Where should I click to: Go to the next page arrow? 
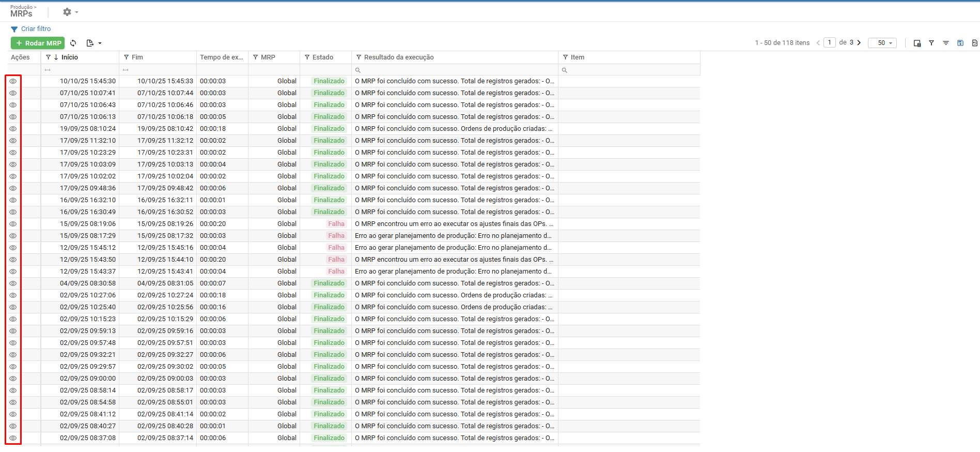(x=859, y=42)
